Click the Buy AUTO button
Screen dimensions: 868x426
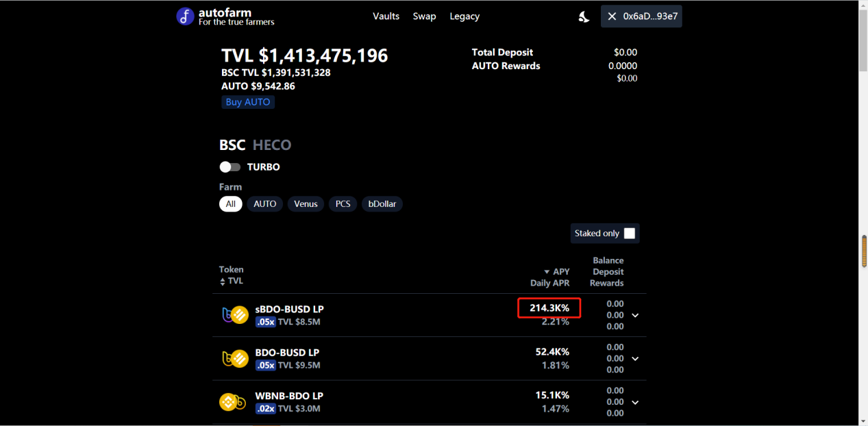(x=248, y=102)
